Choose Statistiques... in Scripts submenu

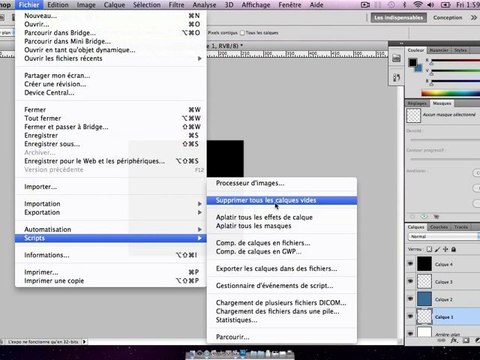[282, 320]
